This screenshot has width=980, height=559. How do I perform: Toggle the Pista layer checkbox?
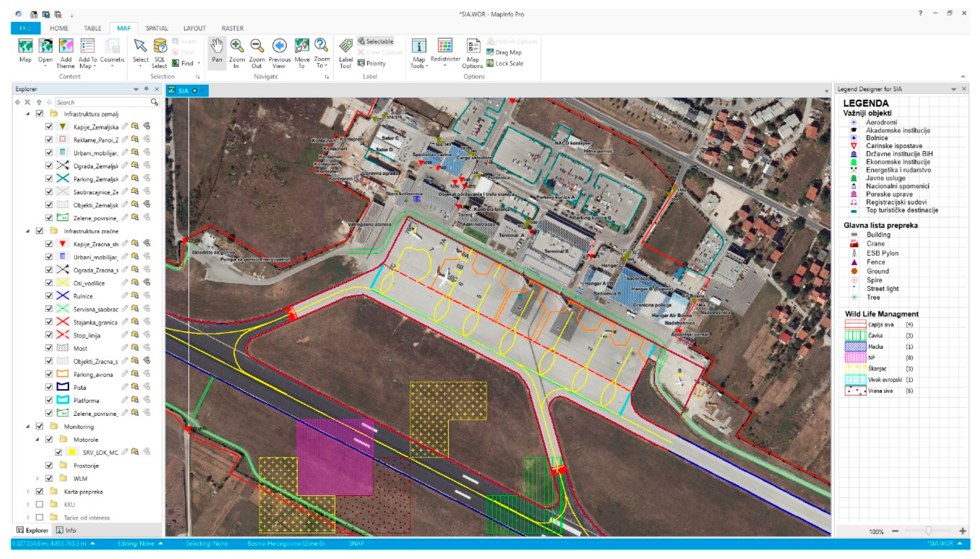[x=49, y=387]
